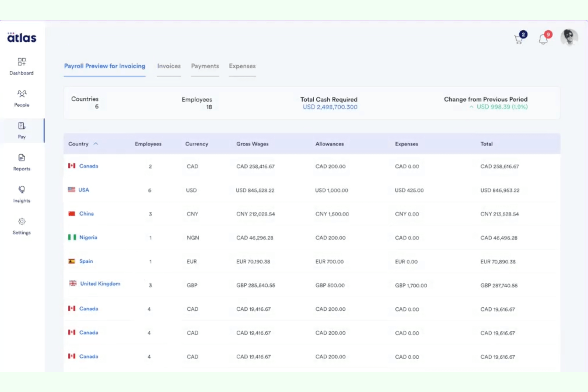Switch to the Invoices tab
The width and height of the screenshot is (588, 392).
pyautogui.click(x=169, y=66)
